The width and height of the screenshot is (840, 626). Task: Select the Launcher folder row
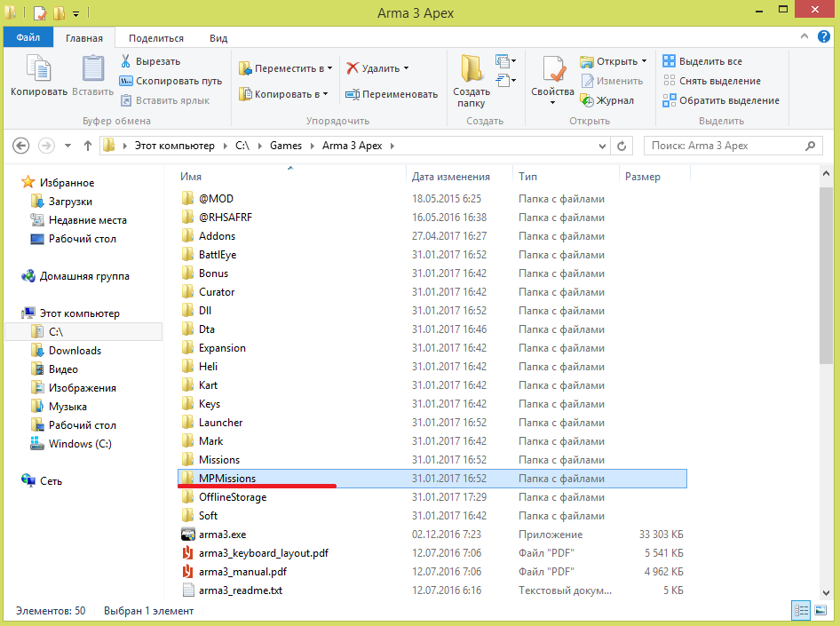(x=432, y=423)
